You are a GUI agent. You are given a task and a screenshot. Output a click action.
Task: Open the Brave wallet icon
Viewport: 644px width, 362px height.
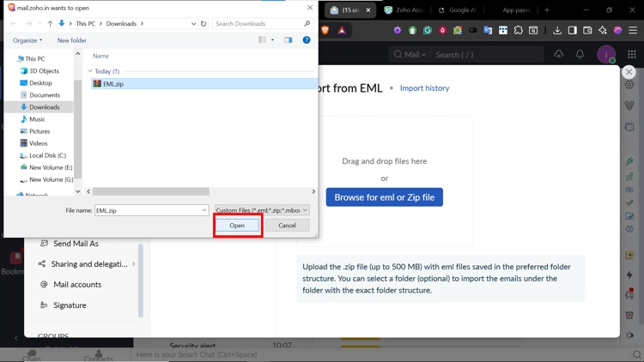coord(587,30)
